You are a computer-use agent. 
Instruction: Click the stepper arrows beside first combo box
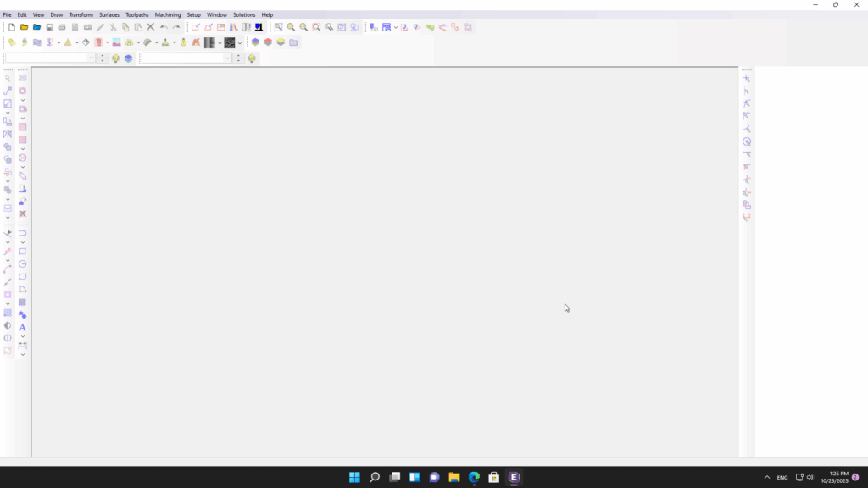coord(103,58)
